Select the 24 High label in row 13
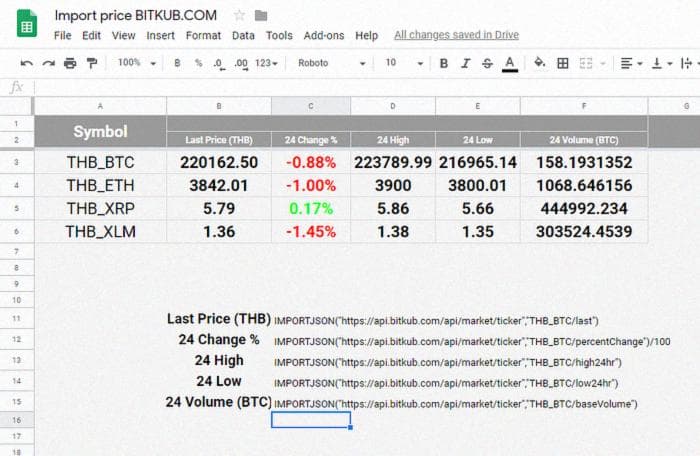700x456 pixels. click(219, 360)
